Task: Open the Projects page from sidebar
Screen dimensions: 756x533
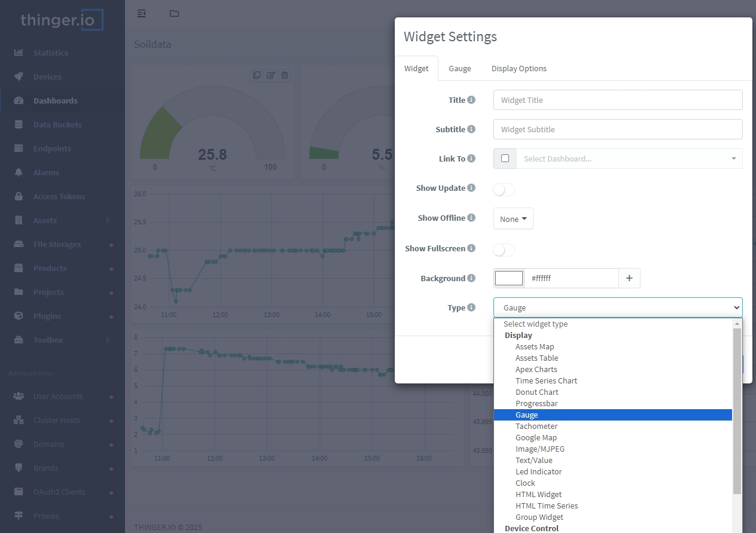Action: [50, 292]
